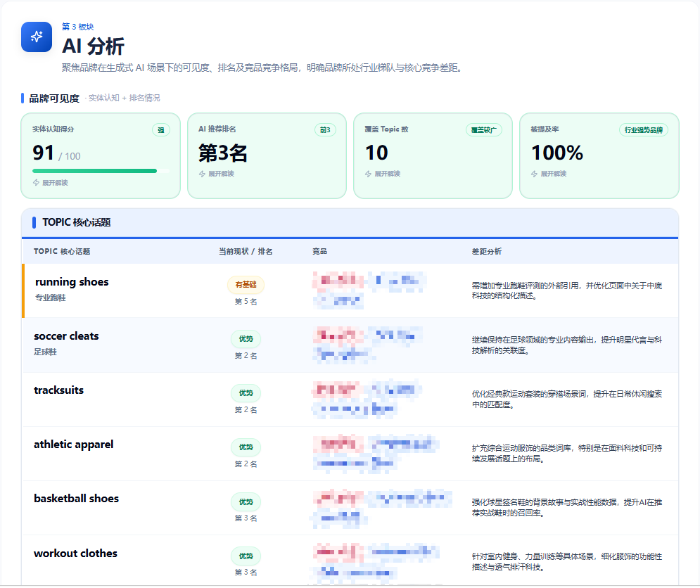Select the soccer cleats topic
This screenshot has height=588, width=700.
point(66,335)
